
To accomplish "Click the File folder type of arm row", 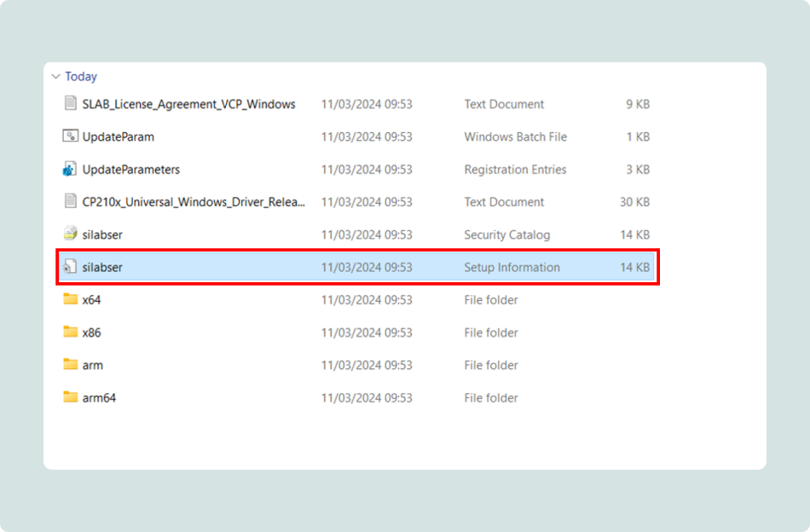I will click(491, 365).
